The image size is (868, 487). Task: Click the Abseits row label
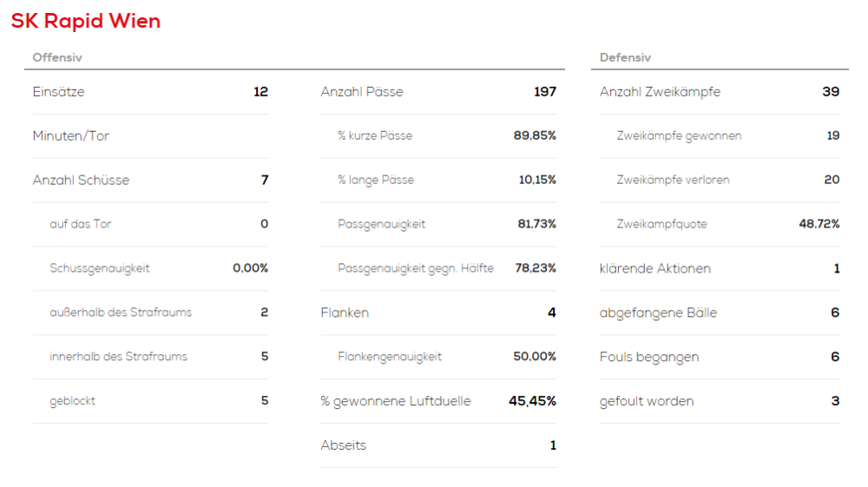(344, 445)
